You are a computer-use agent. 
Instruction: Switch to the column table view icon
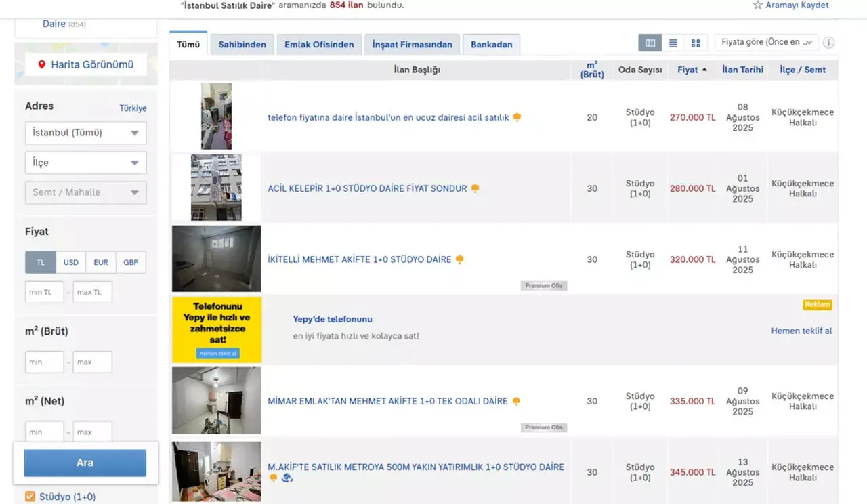tap(650, 43)
